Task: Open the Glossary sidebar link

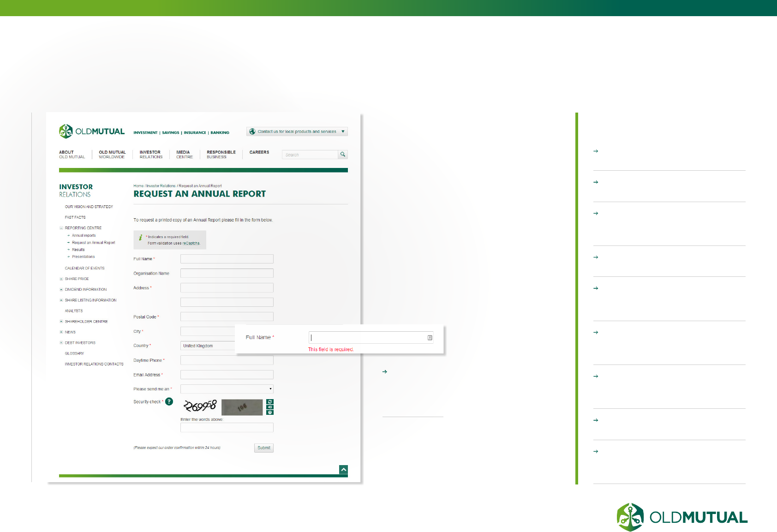Action: [74, 353]
